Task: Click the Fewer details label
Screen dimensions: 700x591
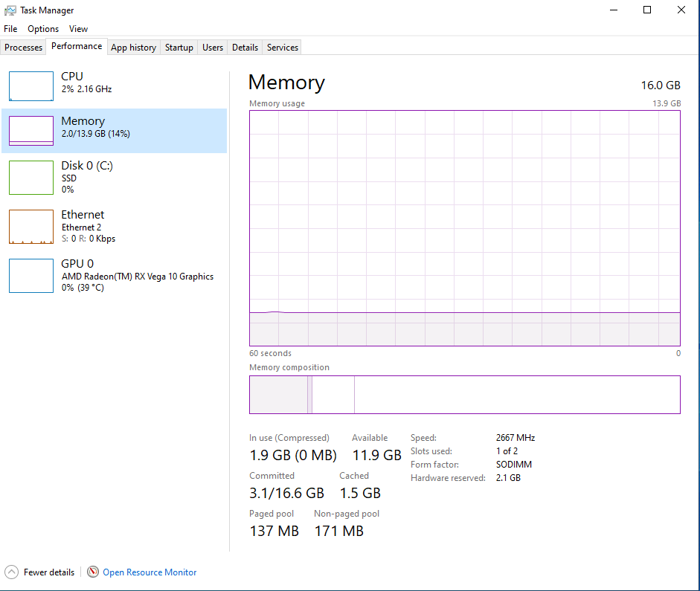Action: coord(49,572)
